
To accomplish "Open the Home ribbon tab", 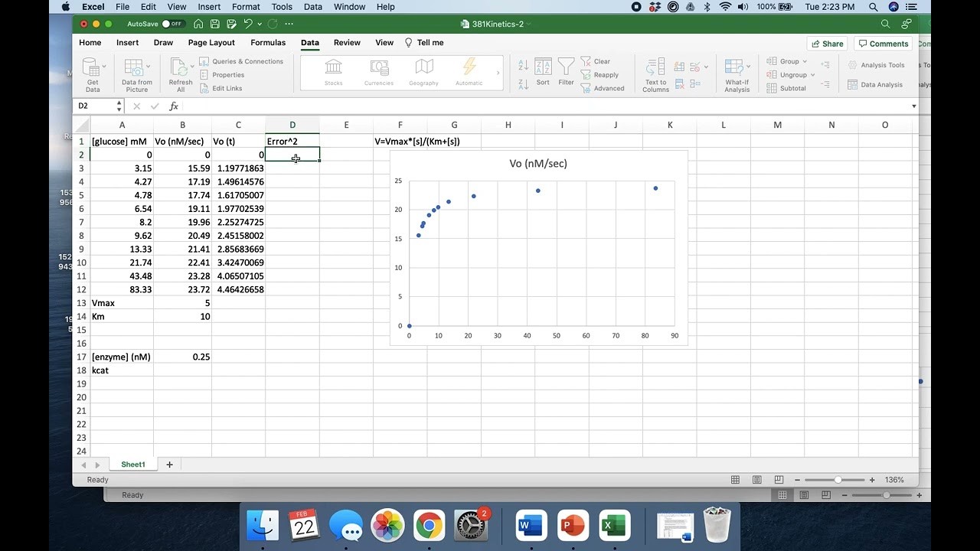I will tap(90, 43).
